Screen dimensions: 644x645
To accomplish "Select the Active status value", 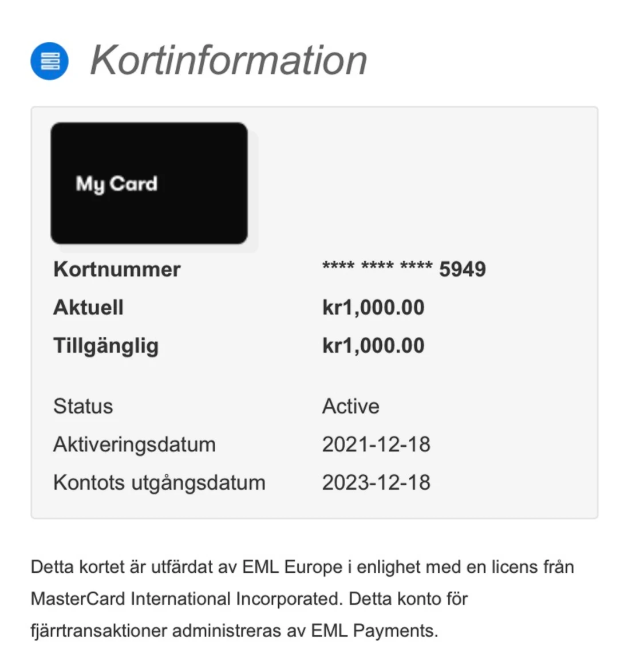I will coord(350,406).
